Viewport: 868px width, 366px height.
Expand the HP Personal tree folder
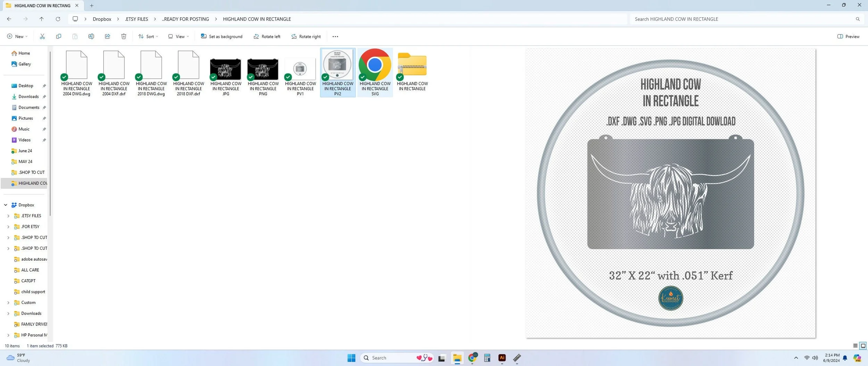click(x=8, y=335)
